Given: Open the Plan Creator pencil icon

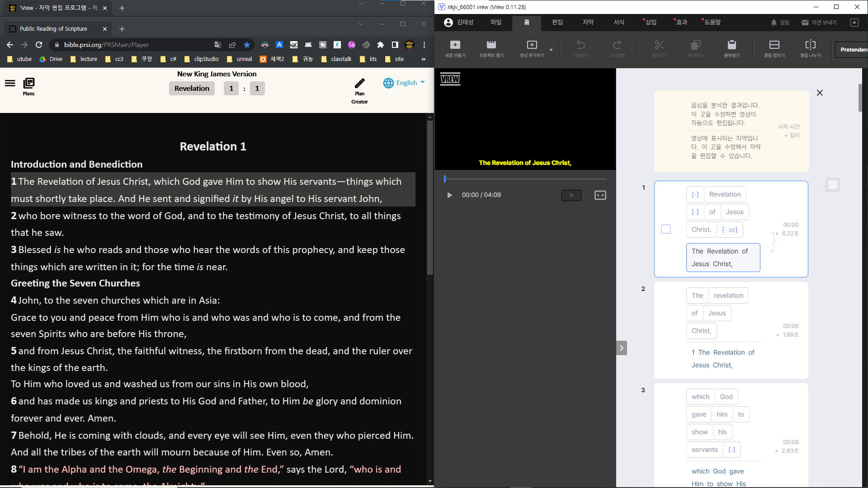Looking at the screenshot, I should 359,84.
